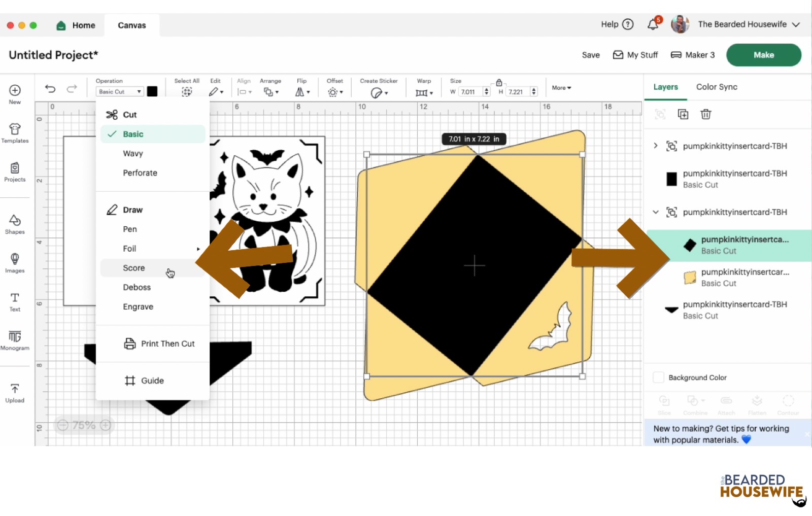Click the Make button
This screenshot has height=516, width=812.
pos(763,55)
